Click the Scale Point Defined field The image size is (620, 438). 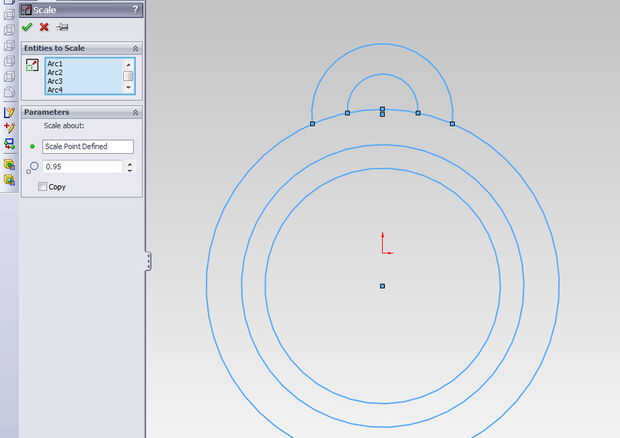(88, 146)
